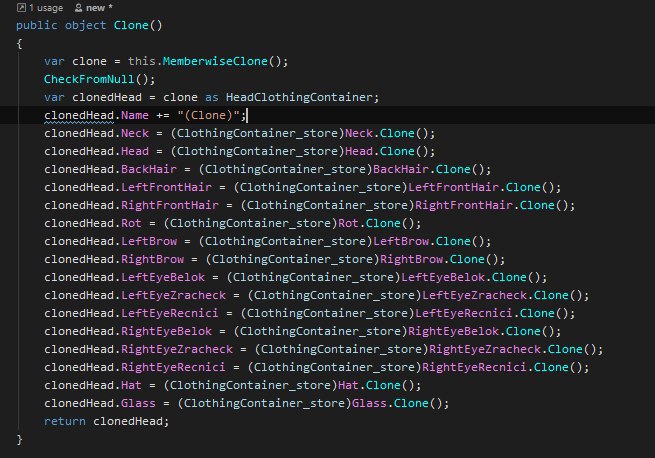Click clonedHead.Hat property

[131, 385]
